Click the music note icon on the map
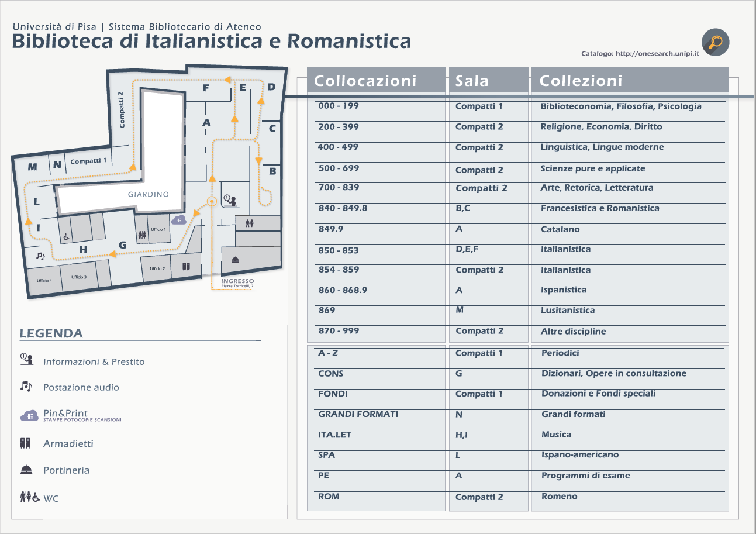The width and height of the screenshot is (756, 534). click(x=40, y=256)
